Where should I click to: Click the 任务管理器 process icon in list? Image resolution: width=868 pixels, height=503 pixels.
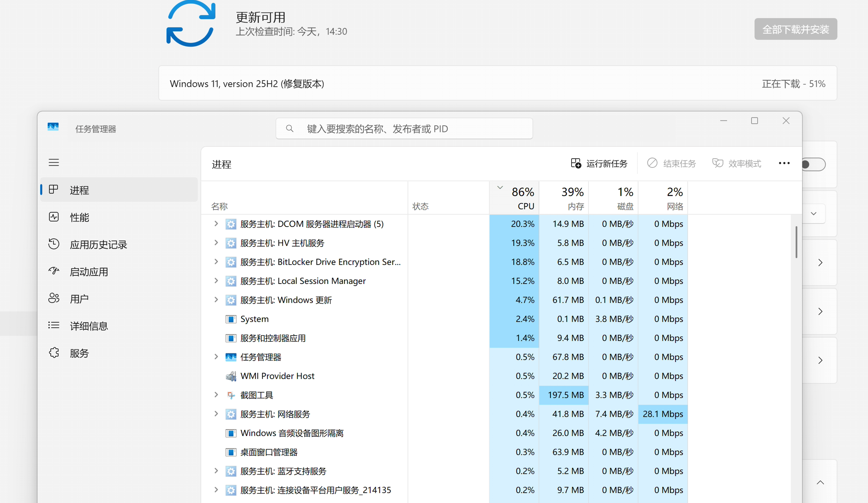pos(231,357)
